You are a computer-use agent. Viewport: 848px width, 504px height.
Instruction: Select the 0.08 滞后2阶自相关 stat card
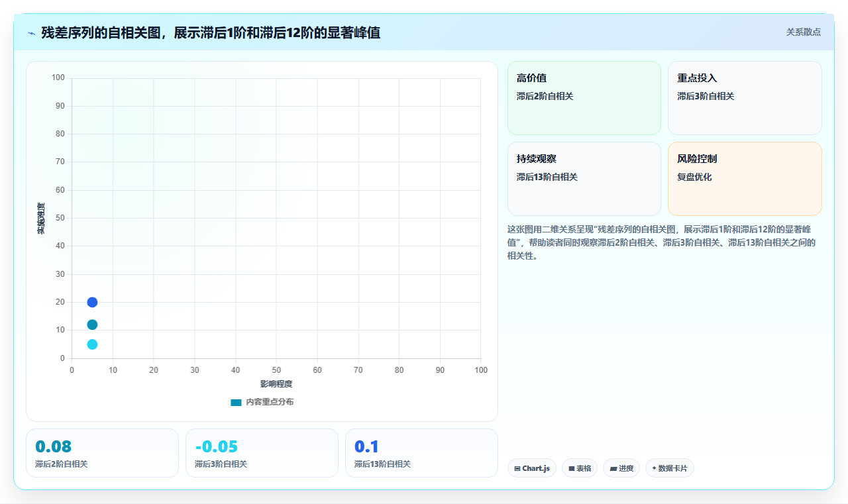click(x=102, y=453)
